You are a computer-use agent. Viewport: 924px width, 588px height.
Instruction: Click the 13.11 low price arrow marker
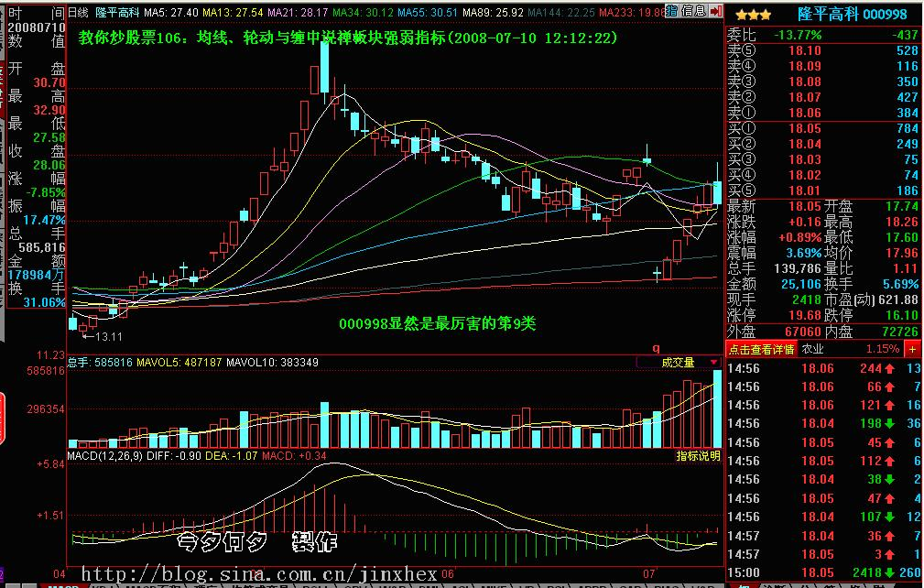(101, 336)
